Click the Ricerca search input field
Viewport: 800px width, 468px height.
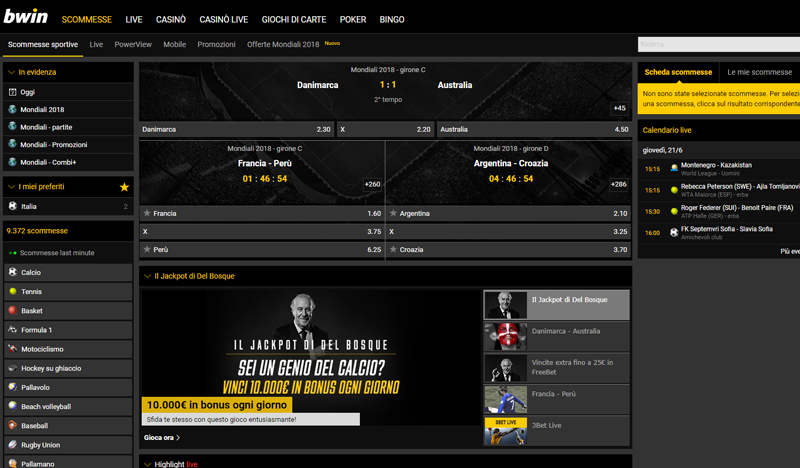click(718, 44)
